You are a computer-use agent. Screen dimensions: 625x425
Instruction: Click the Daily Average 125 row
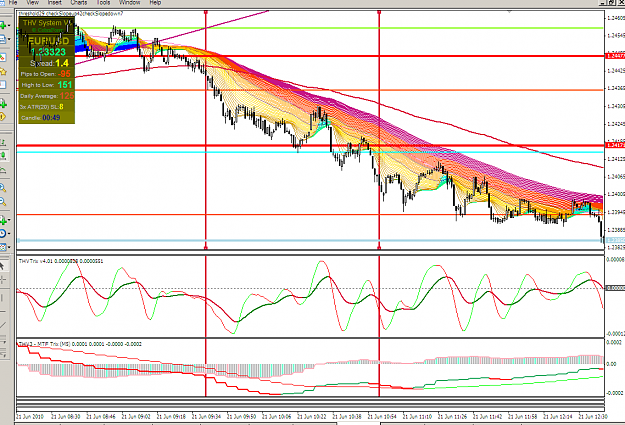point(47,96)
